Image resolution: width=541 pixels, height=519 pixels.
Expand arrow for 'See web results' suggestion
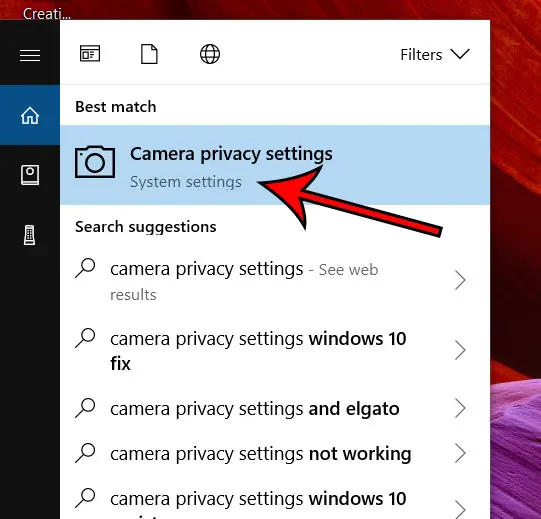460,280
